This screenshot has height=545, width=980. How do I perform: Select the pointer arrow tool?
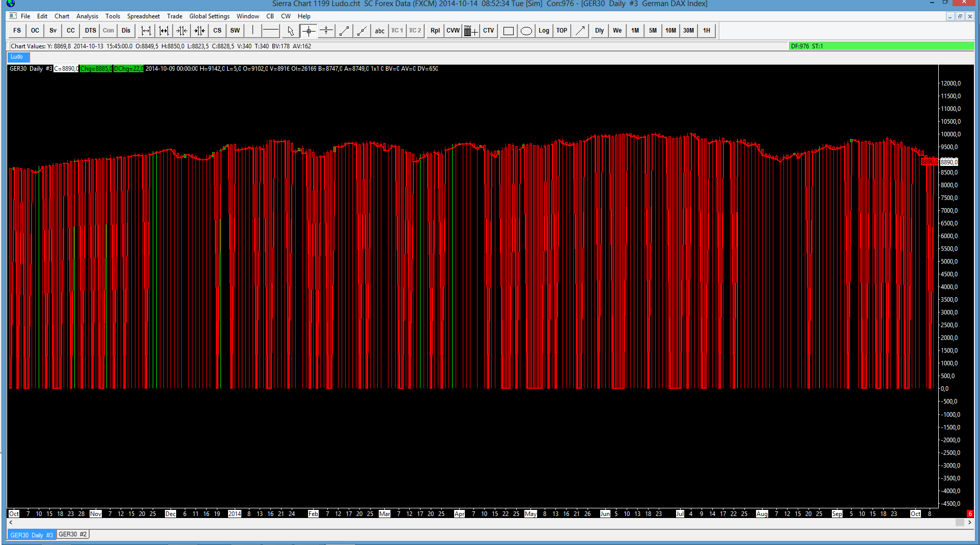click(x=290, y=31)
